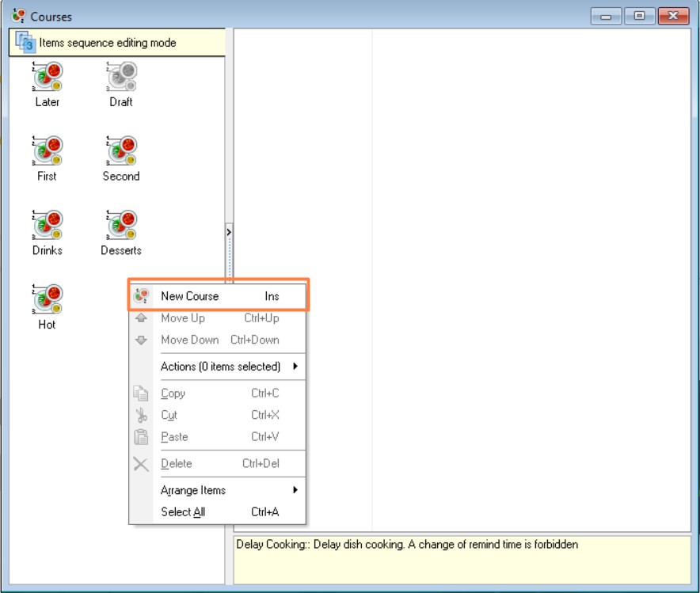Open Actions (0 items selected) submenu

[219, 367]
